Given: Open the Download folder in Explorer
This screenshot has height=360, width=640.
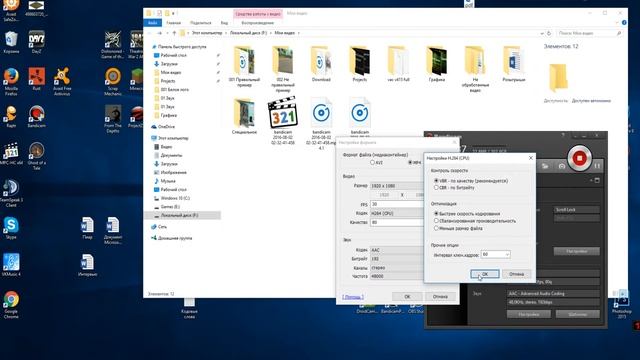Looking at the screenshot, I should coord(321,64).
